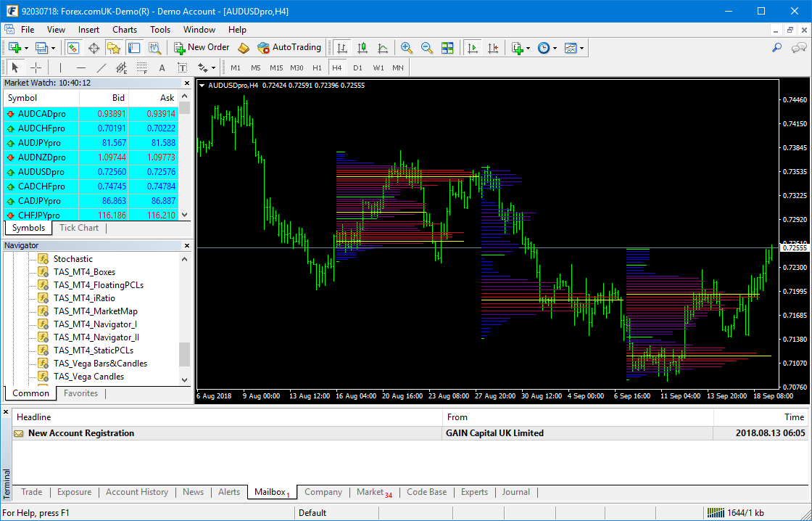Switch to D1 timeframe
The image size is (812, 521).
[x=358, y=68]
